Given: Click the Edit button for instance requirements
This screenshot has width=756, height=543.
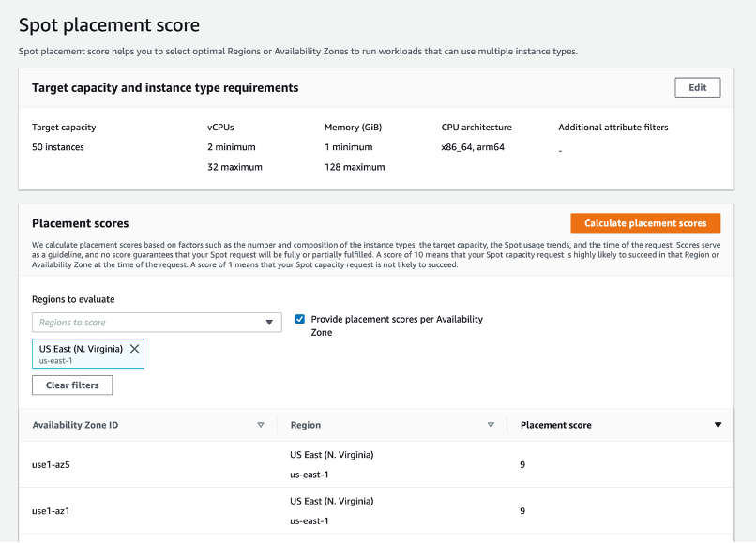Looking at the screenshot, I should click(x=697, y=87).
